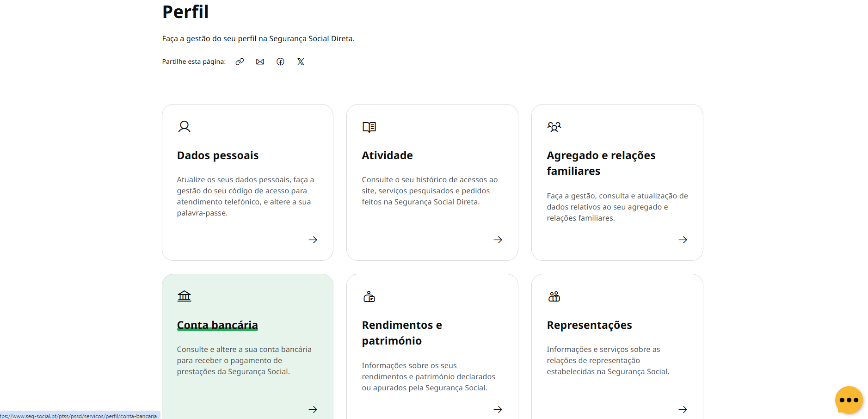The image size is (868, 419).
Task: Share the page on X
Action: [x=301, y=62]
